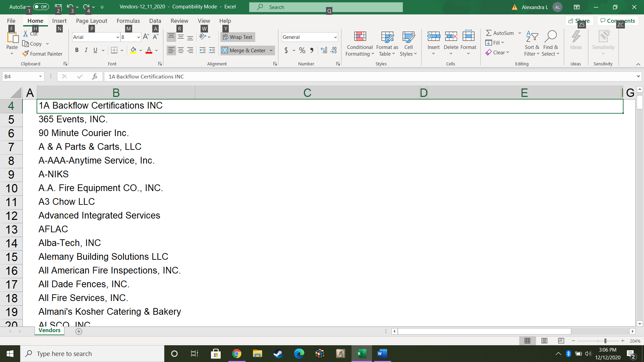The height and width of the screenshot is (362, 644).
Task: Switch to the Formulas tab
Action: tap(128, 21)
